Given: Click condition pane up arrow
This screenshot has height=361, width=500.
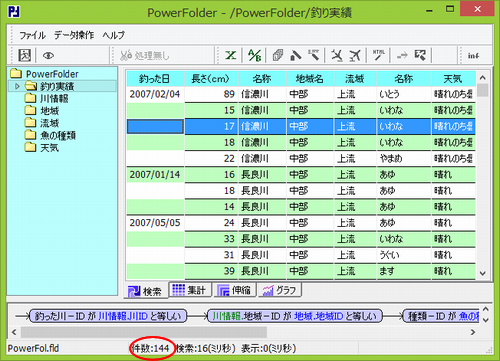Looking at the screenshot, I should click(x=486, y=310).
